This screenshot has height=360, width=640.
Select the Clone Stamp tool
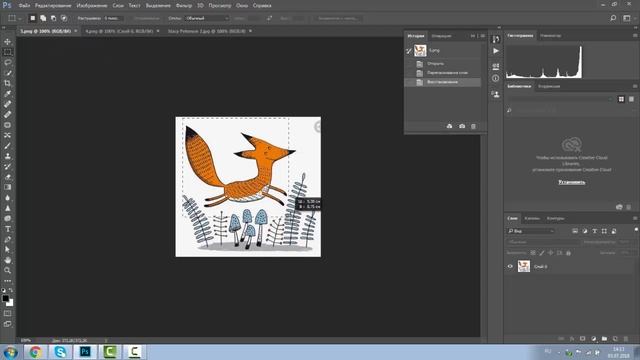click(x=7, y=156)
